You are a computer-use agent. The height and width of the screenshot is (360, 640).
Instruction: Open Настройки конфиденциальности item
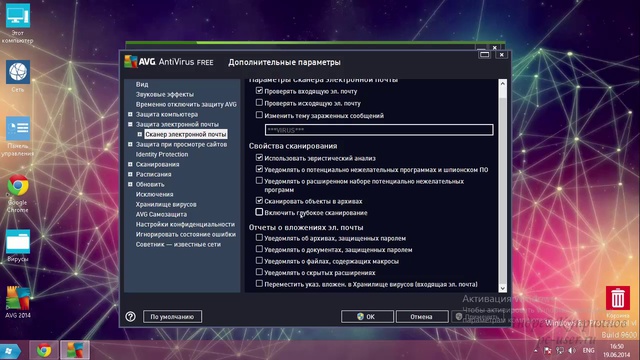click(x=185, y=224)
